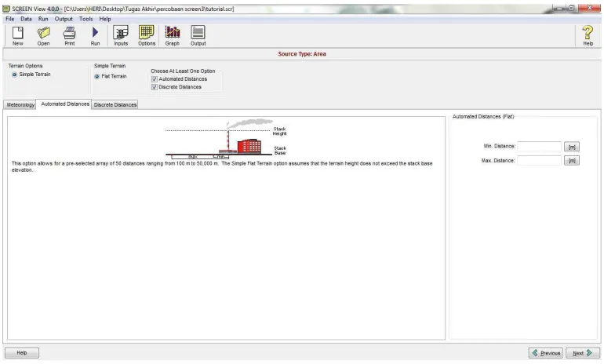Click the 'Terrain Options' group label

click(x=25, y=66)
